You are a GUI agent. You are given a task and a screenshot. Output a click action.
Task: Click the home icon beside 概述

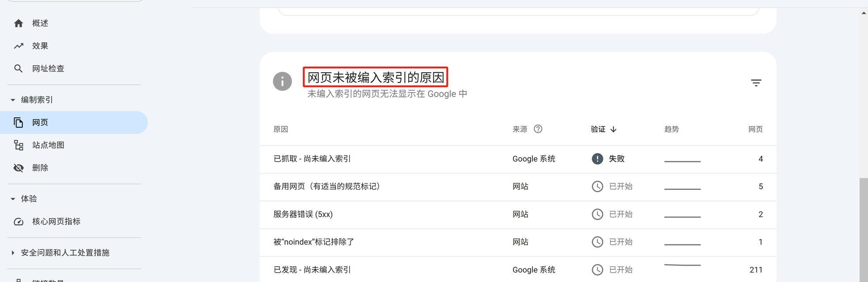[x=18, y=23]
